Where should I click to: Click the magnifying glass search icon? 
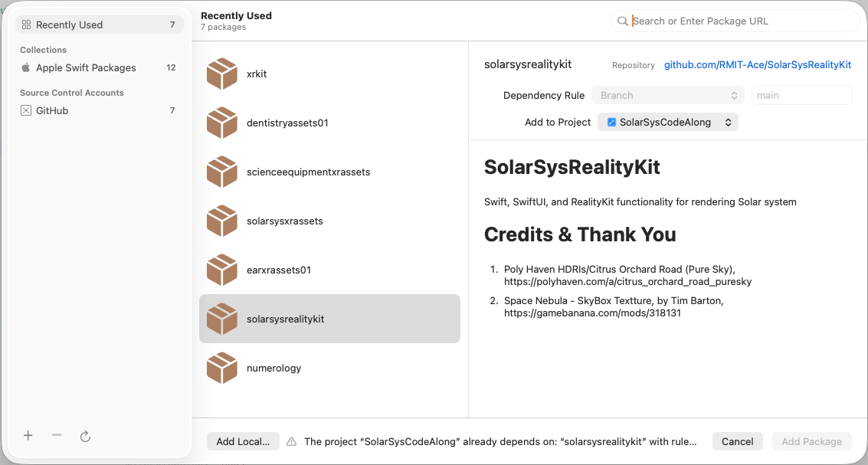click(623, 21)
